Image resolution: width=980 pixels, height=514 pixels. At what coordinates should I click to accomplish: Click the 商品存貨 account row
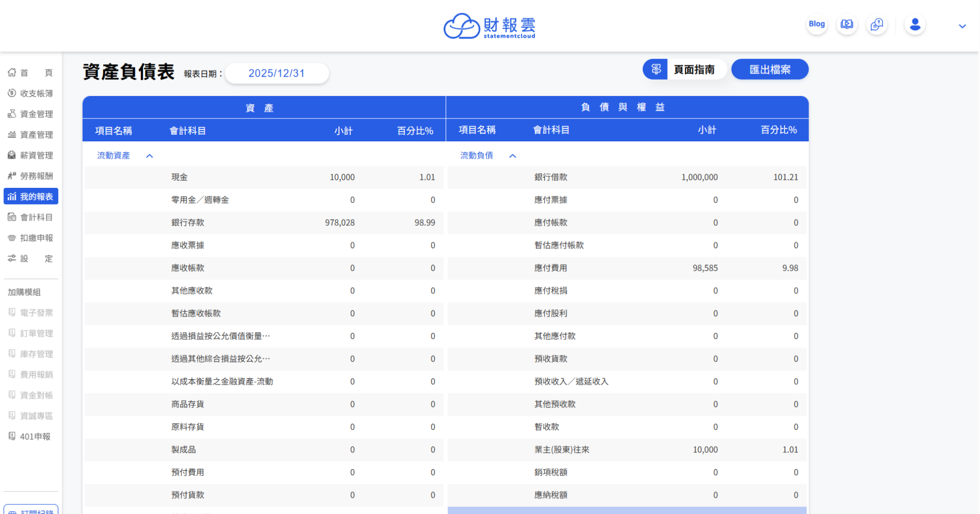[264, 404]
